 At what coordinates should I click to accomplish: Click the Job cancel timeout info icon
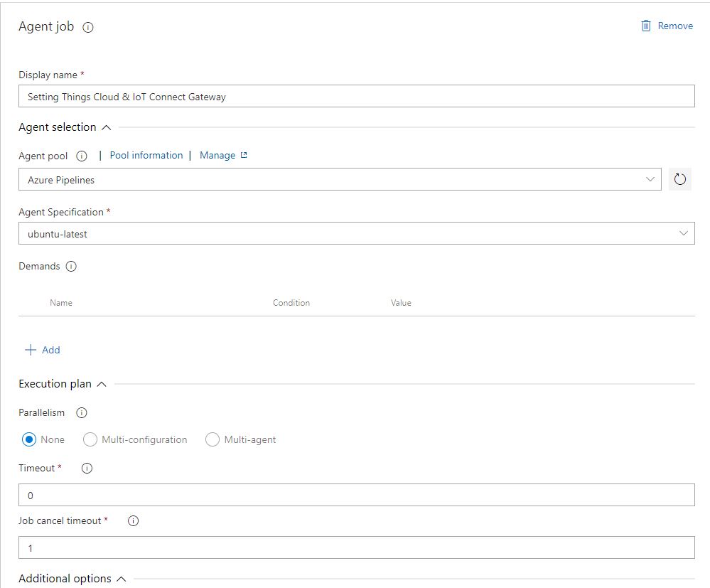pyautogui.click(x=133, y=521)
